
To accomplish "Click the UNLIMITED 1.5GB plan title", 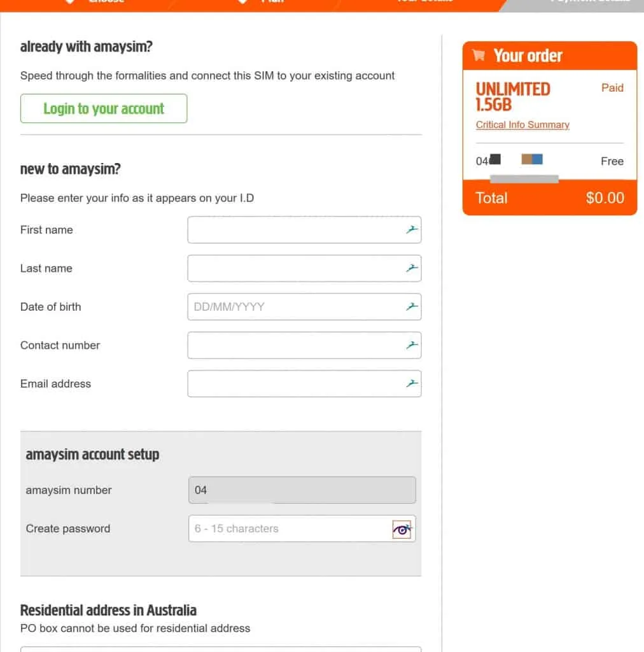I will click(x=513, y=96).
